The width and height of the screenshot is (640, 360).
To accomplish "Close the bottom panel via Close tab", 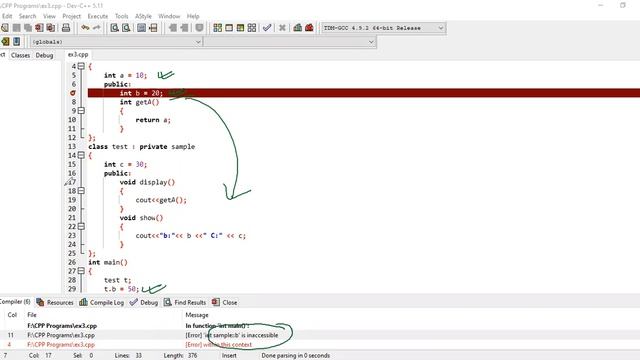I will (x=224, y=302).
